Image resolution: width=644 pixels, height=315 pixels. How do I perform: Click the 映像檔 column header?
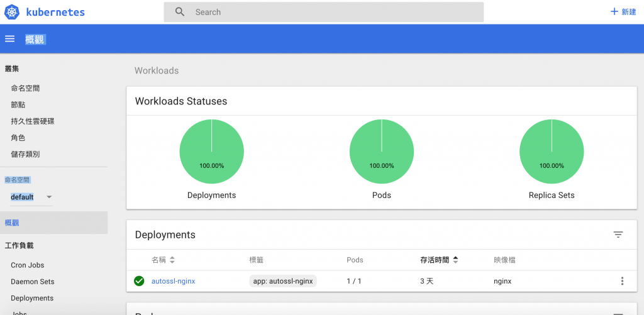click(505, 260)
